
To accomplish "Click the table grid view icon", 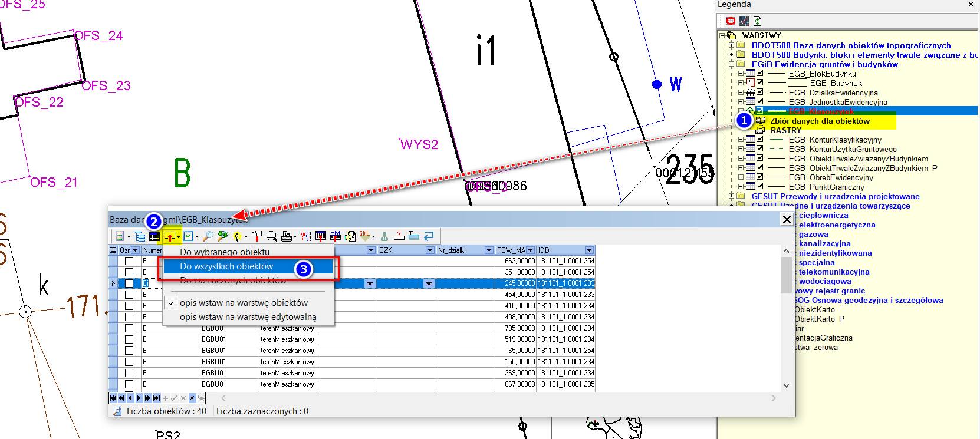I will pyautogui.click(x=154, y=236).
